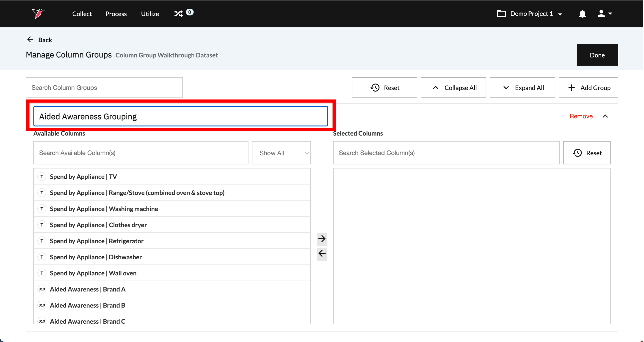Open the Show All filter dropdown
The height and width of the screenshot is (342, 644).
[x=281, y=153]
